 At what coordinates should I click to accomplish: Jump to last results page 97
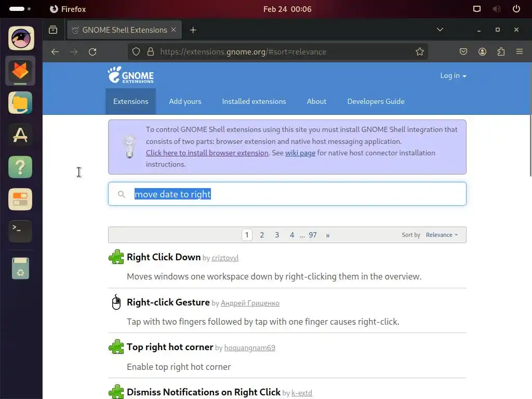tap(313, 235)
